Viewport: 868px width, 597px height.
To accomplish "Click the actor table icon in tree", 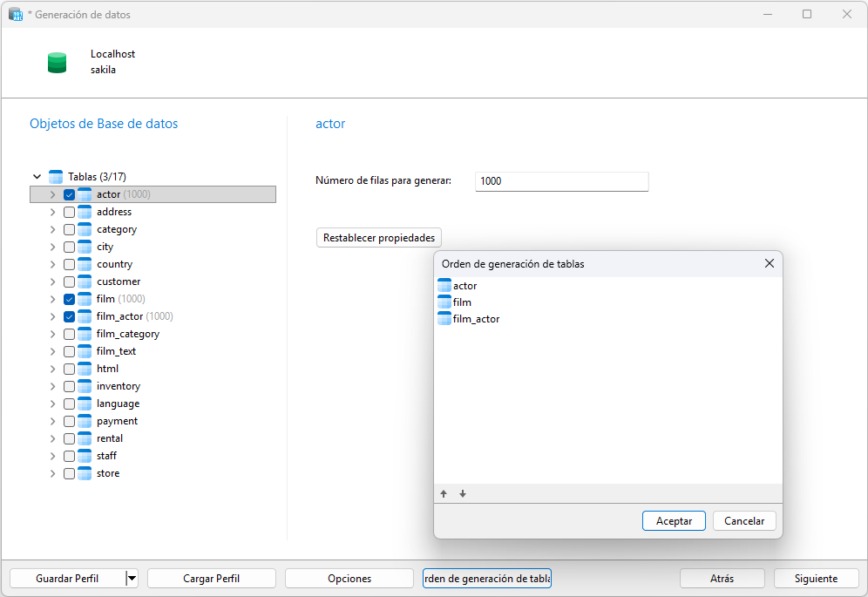I will tap(85, 194).
